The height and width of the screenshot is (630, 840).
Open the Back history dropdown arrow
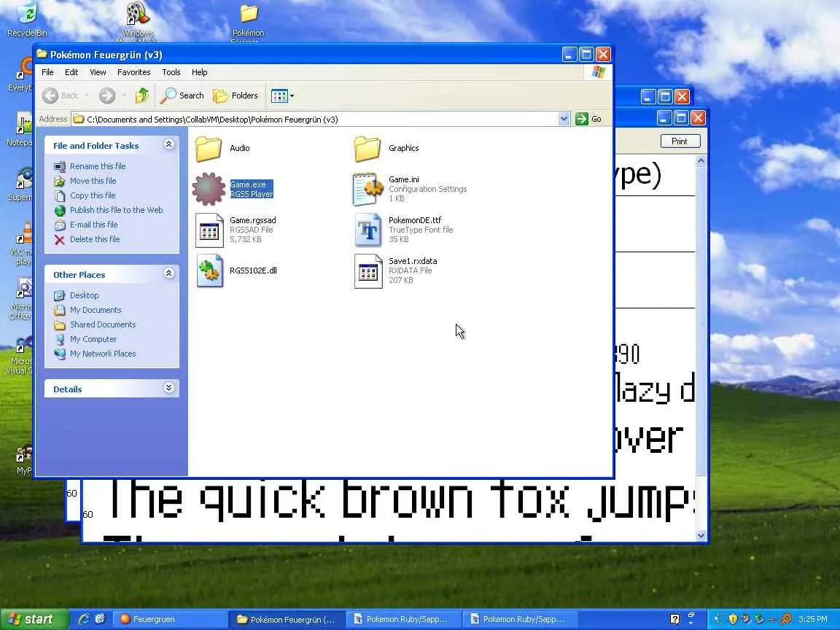[x=87, y=96]
